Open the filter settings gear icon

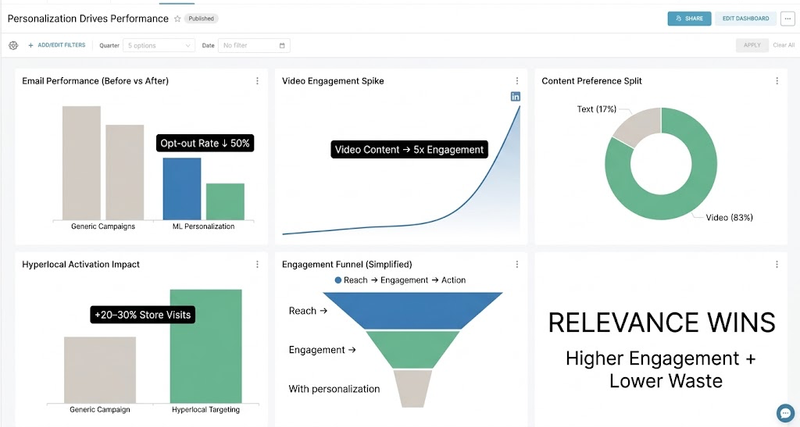click(x=13, y=45)
